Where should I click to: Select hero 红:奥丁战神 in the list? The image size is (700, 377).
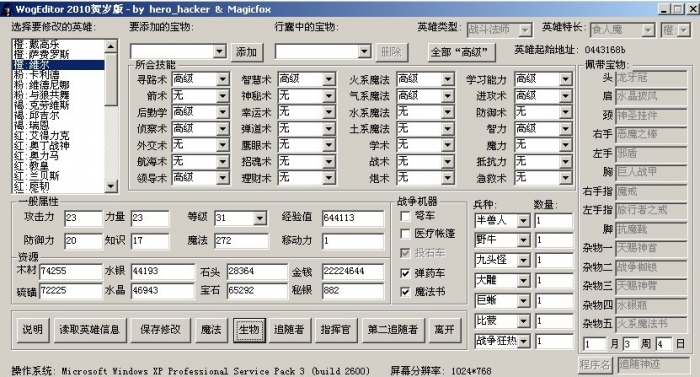(x=58, y=146)
